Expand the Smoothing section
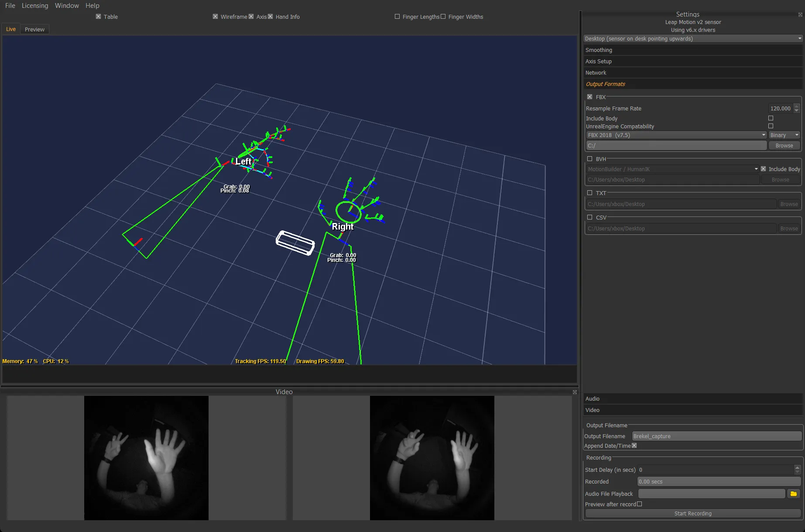Screen dimensions: 805x532 click(693, 50)
